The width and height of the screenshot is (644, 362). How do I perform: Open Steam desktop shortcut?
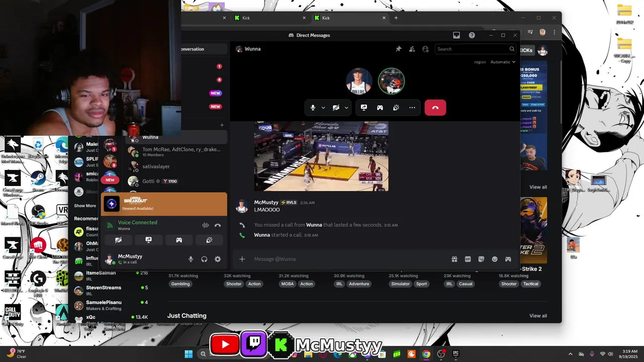point(38,181)
